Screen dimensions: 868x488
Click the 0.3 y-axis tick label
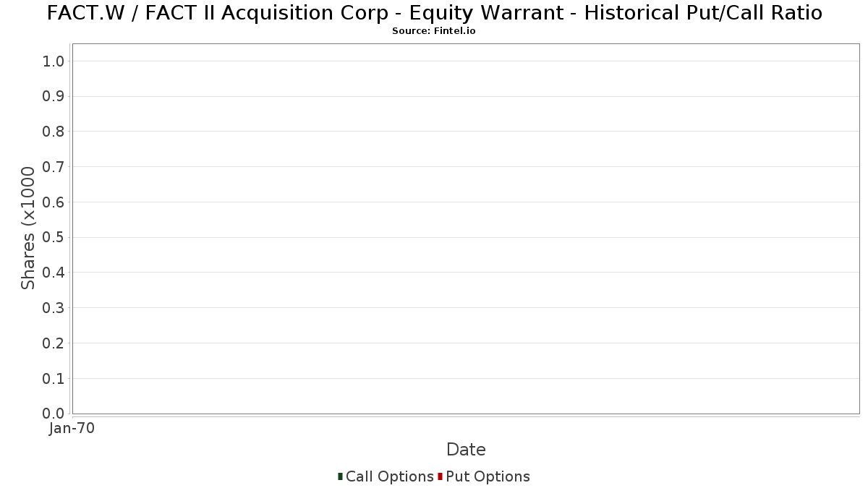(x=54, y=308)
